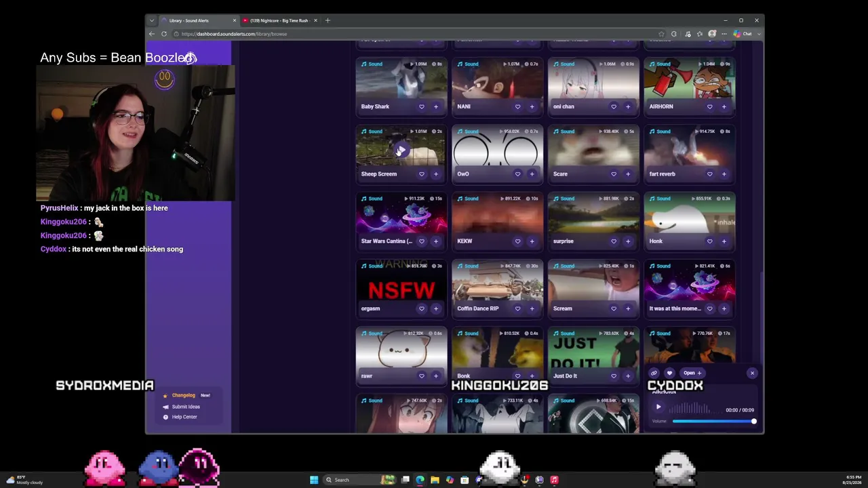The height and width of the screenshot is (488, 868).
Task: Favorite the Baby Shark sound
Action: [x=421, y=106]
